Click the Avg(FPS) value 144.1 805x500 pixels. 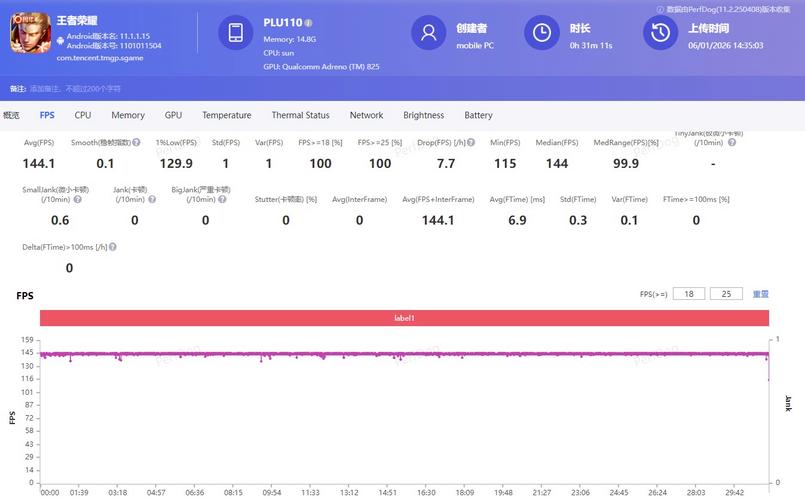point(39,163)
